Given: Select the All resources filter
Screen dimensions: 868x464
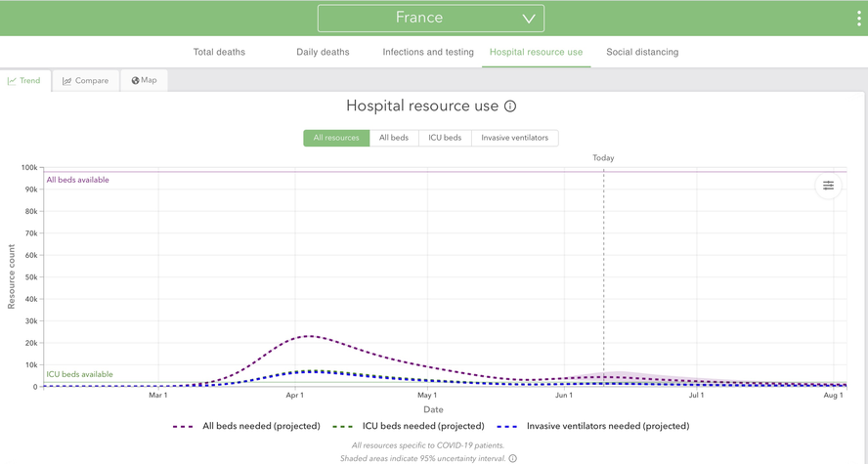Looking at the screenshot, I should click(x=336, y=138).
